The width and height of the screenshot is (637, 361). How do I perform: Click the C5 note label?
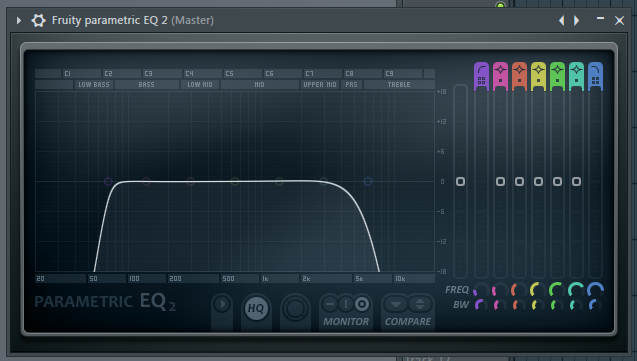(x=230, y=73)
